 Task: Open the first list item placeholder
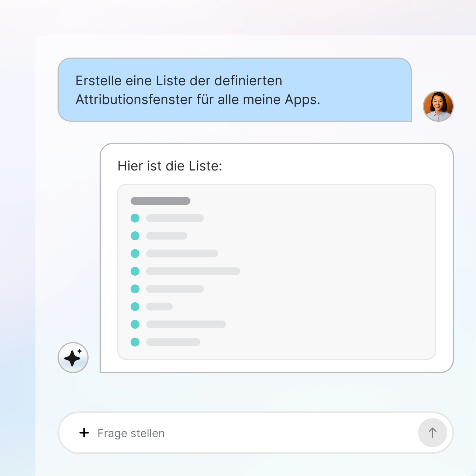pyautogui.click(x=175, y=218)
